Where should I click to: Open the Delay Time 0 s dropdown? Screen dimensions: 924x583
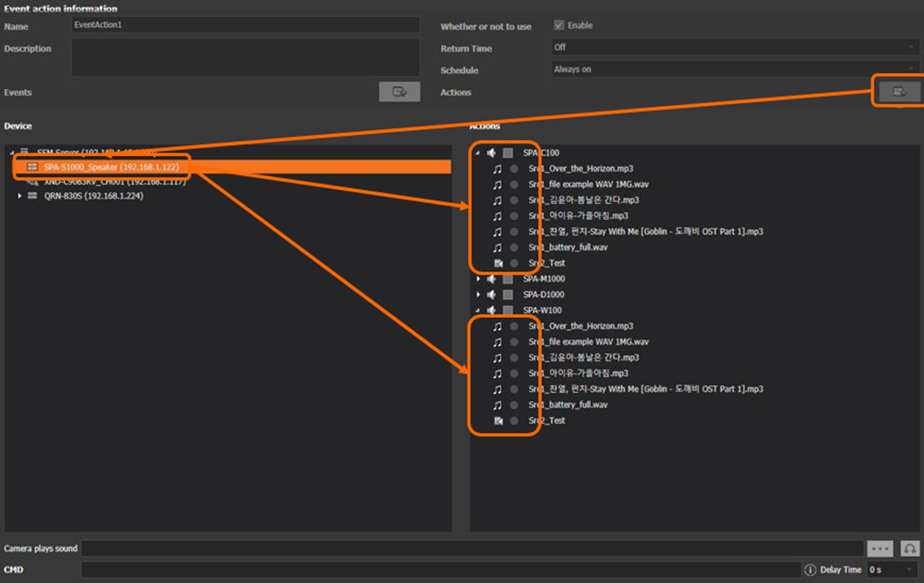pos(892,570)
